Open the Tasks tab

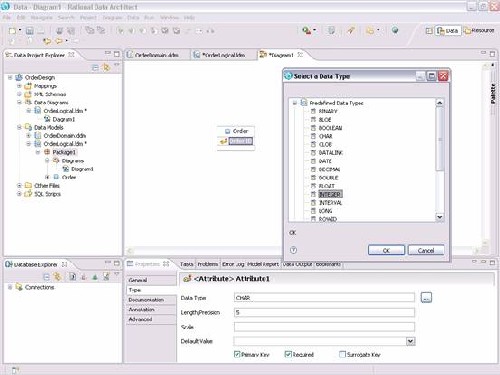pyautogui.click(x=187, y=264)
